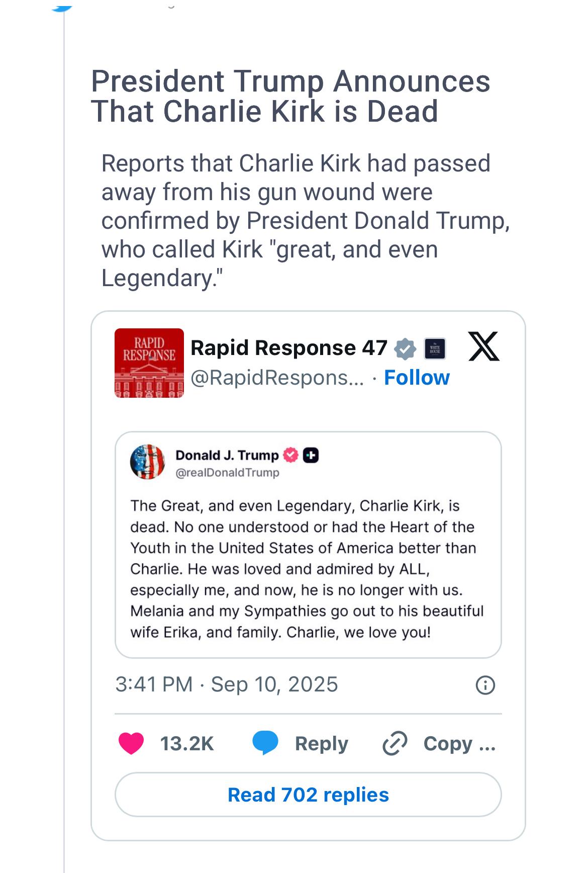Tap the blue reply bubble icon
The height and width of the screenshot is (873, 588).
(265, 743)
